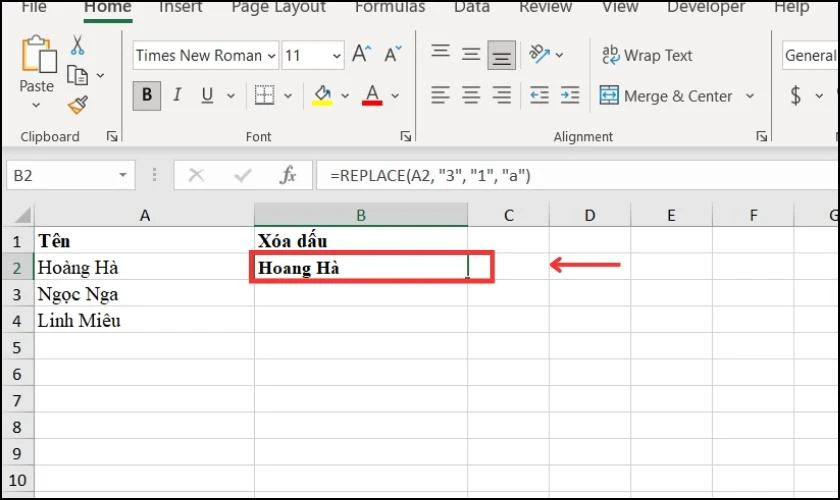Open the Merge & Center dropdown arrow
The height and width of the screenshot is (500, 840).
pos(750,96)
